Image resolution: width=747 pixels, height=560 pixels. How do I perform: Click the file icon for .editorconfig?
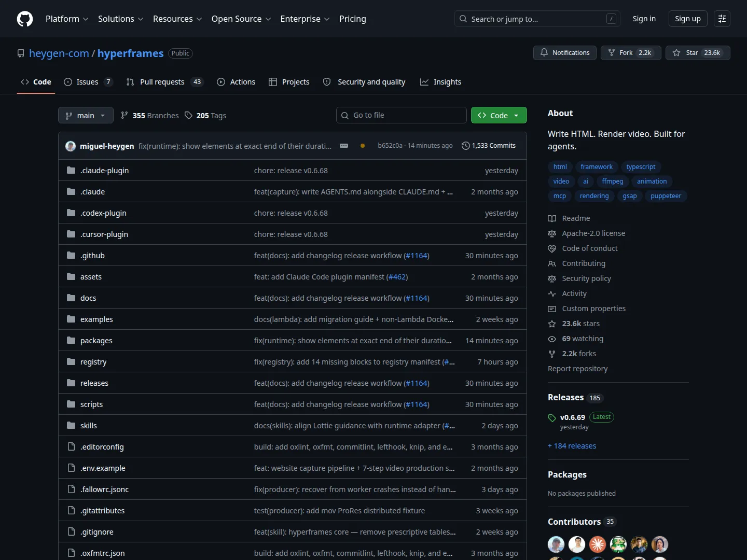coord(71,446)
